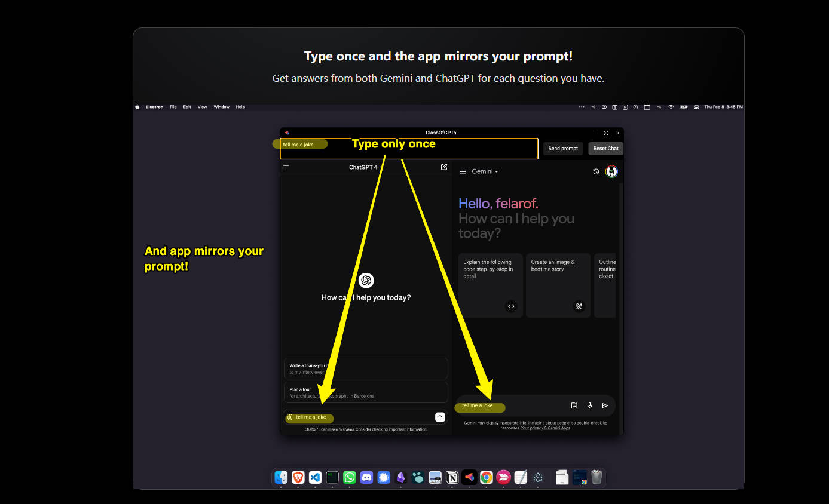This screenshot has height=504, width=829.
Task: Click the image-edit icon on bedtime story card
Action: tap(579, 306)
